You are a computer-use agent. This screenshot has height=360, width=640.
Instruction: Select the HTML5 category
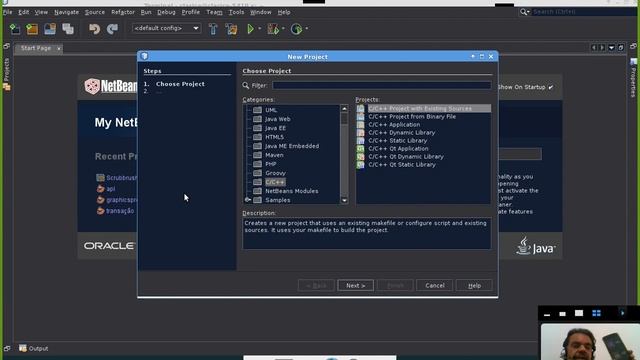coord(274,137)
